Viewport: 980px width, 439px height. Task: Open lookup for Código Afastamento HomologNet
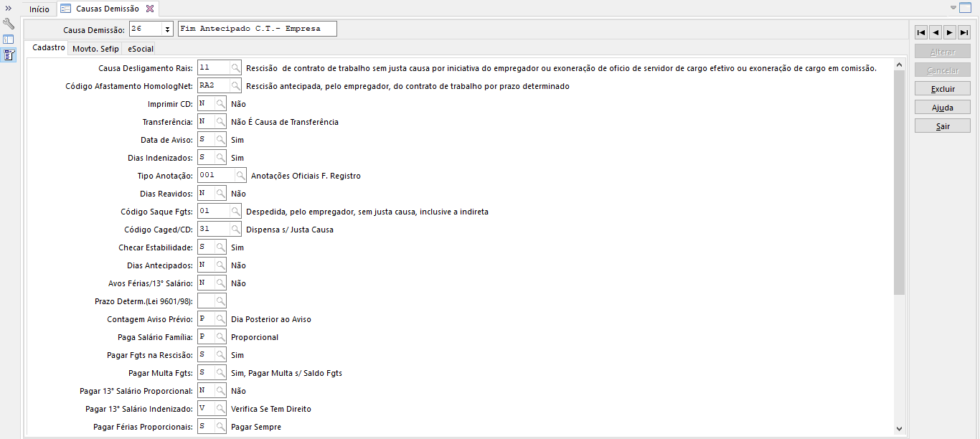coord(235,86)
